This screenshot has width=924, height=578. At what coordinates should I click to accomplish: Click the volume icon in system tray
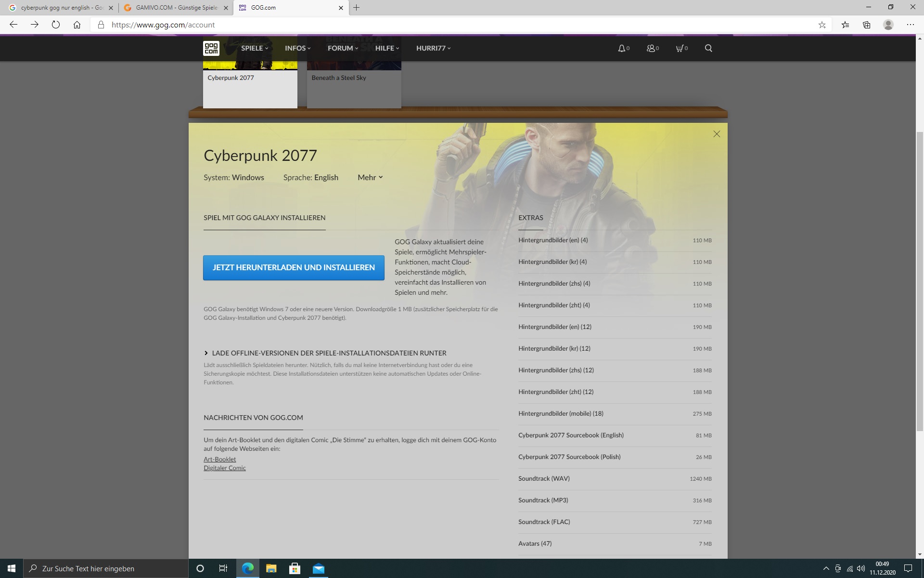coord(861,568)
